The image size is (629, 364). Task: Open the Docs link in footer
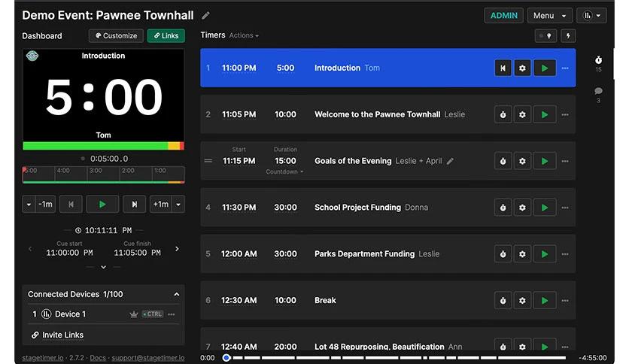point(98,358)
